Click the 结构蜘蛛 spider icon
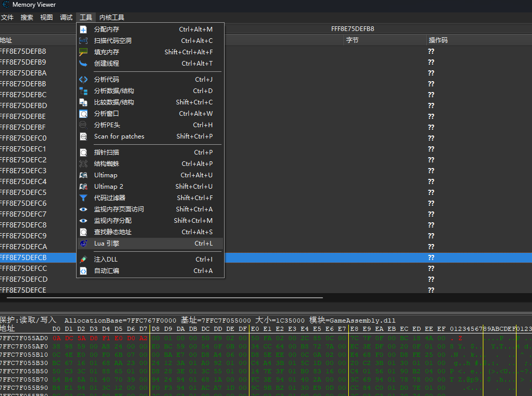The image size is (532, 396). pyautogui.click(x=83, y=164)
